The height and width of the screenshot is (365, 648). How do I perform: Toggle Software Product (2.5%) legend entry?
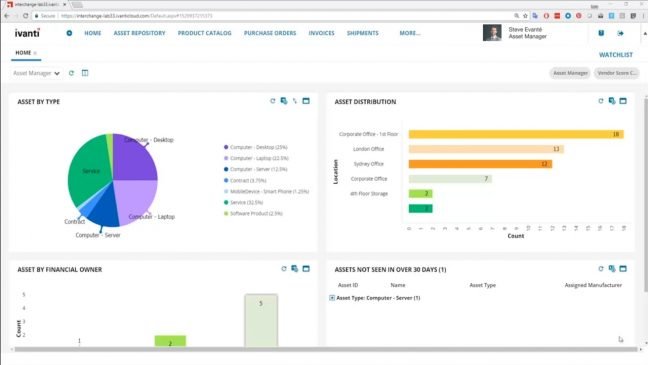[253, 213]
